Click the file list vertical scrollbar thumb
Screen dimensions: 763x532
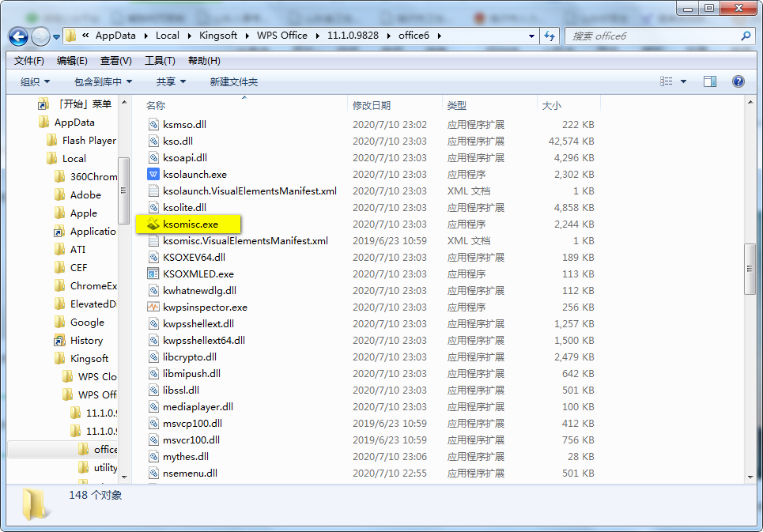750,269
